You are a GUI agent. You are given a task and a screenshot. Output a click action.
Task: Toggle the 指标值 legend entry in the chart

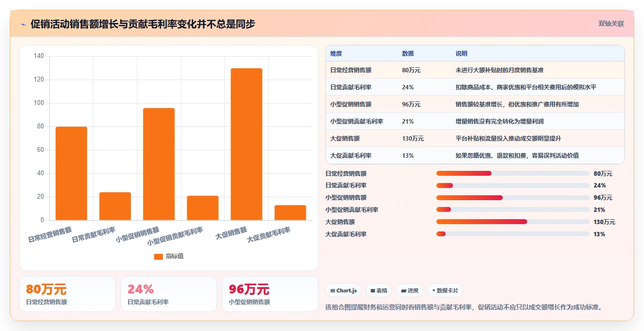[x=169, y=256]
